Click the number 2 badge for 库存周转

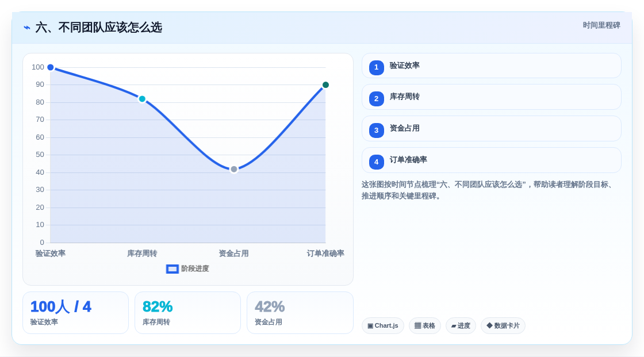[376, 99]
